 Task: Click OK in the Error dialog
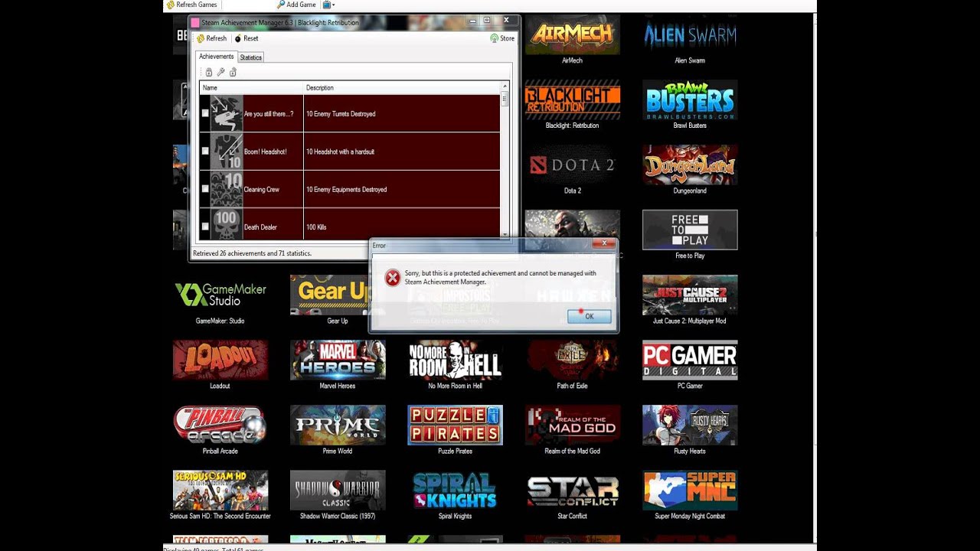(589, 316)
